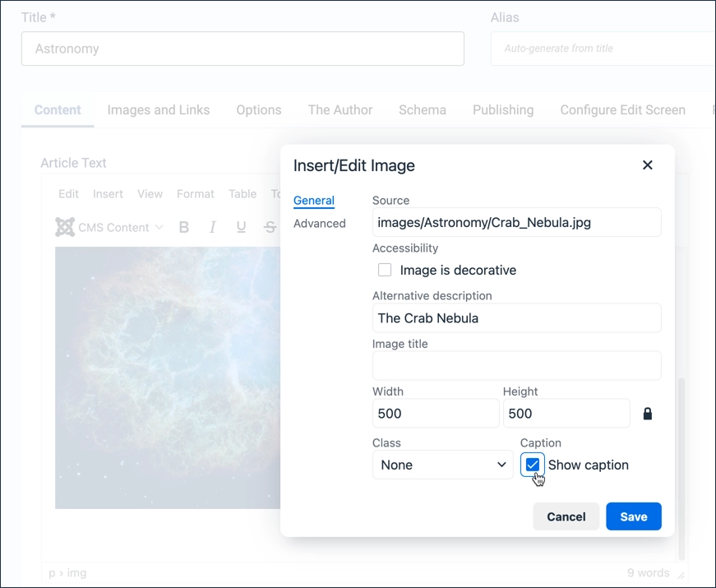Screen dimensions: 716x588
Task: Check the Image is decorative checkbox
Action: pyautogui.click(x=385, y=270)
